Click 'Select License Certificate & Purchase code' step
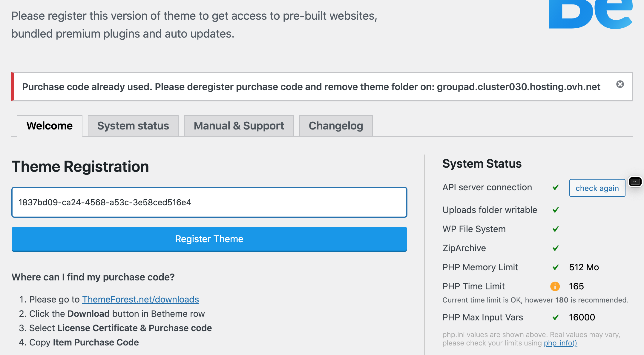 click(121, 328)
